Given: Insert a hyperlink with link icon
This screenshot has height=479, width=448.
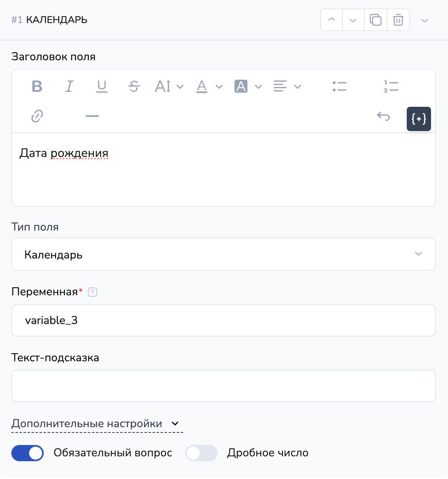Looking at the screenshot, I should tap(37, 116).
